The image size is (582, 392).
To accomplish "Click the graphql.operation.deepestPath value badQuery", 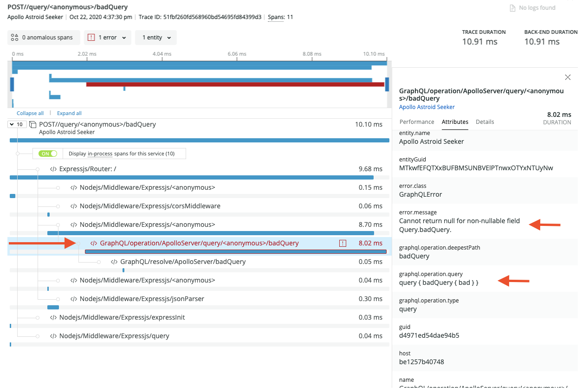I will 414,256.
